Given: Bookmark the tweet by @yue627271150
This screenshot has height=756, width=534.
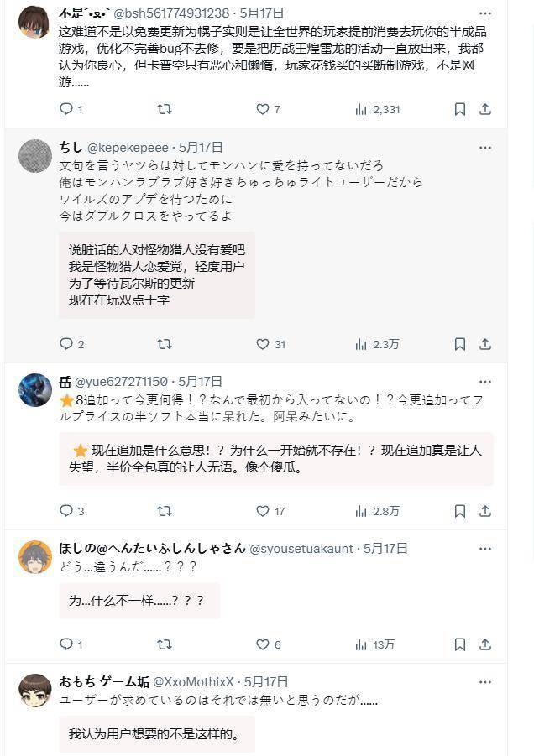Looking at the screenshot, I should coord(460,511).
